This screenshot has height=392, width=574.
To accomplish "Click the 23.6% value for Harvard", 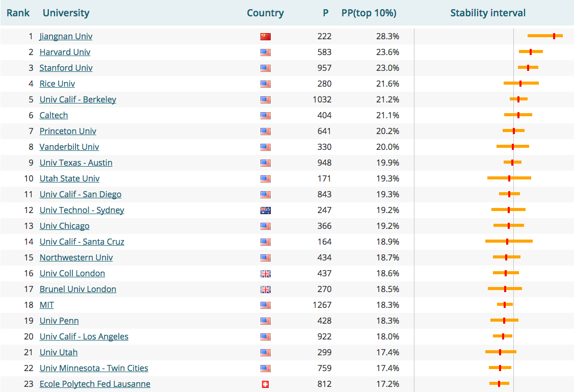I will pos(387,52).
